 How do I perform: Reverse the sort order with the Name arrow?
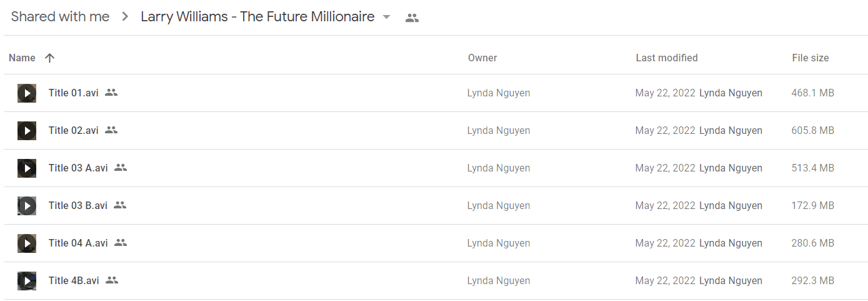(50, 58)
